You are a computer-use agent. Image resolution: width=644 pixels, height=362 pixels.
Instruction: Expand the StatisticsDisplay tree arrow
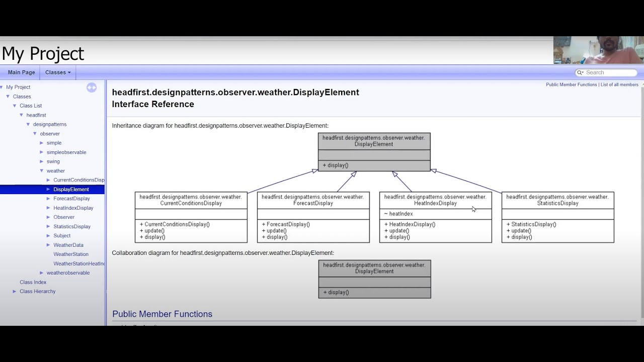coord(48,226)
